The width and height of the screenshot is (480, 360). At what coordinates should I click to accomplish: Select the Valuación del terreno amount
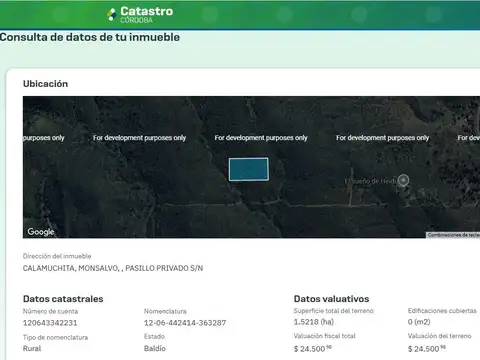[427, 349]
